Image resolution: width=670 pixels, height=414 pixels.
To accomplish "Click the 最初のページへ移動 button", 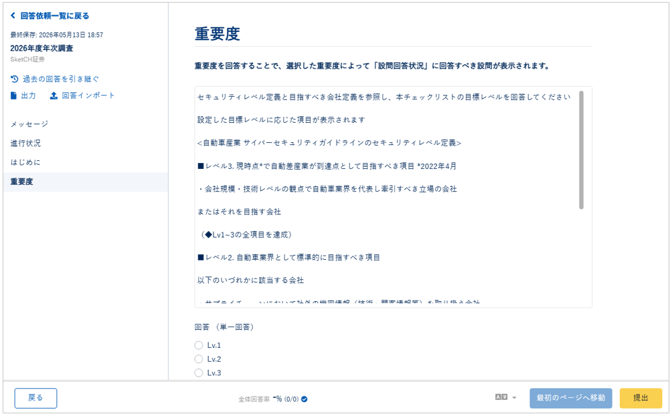I will pos(571,398).
